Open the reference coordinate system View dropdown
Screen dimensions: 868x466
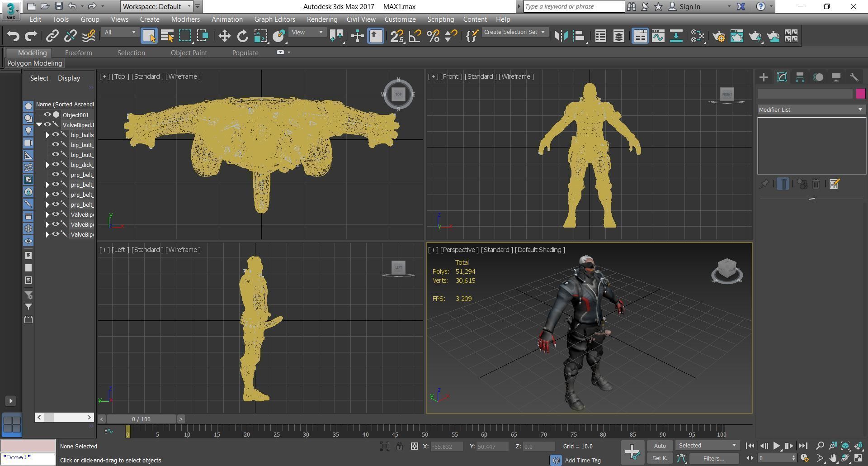(x=307, y=32)
